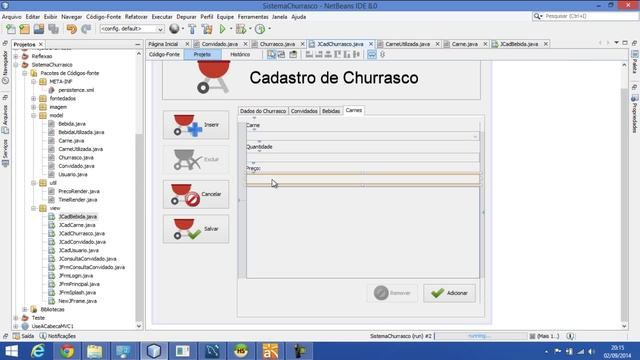Click the Build Project hammer icon
640x360 pixels.
(x=192, y=29)
